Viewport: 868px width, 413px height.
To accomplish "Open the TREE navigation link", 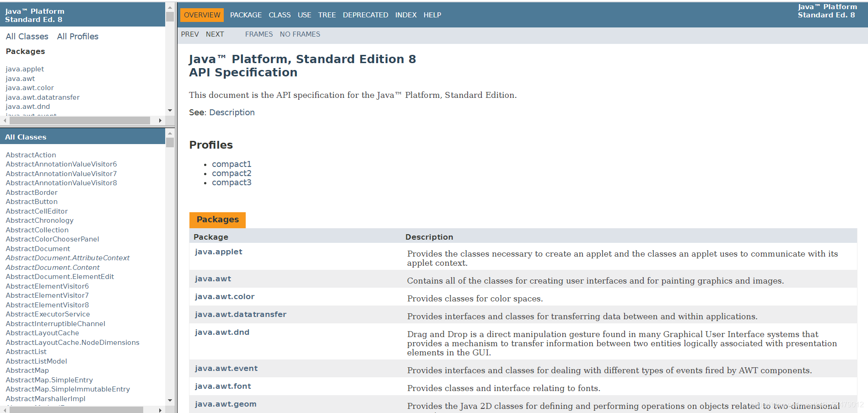I will 327,15.
